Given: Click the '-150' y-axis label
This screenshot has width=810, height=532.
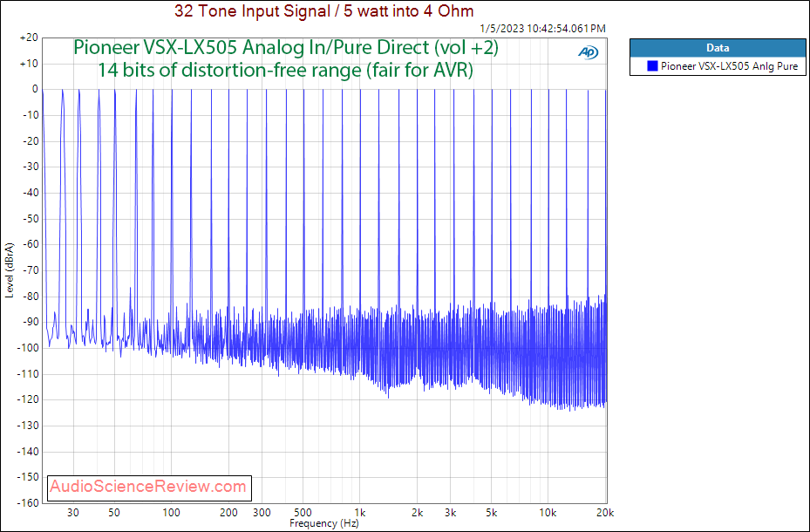Looking at the screenshot, I should tap(29, 477).
